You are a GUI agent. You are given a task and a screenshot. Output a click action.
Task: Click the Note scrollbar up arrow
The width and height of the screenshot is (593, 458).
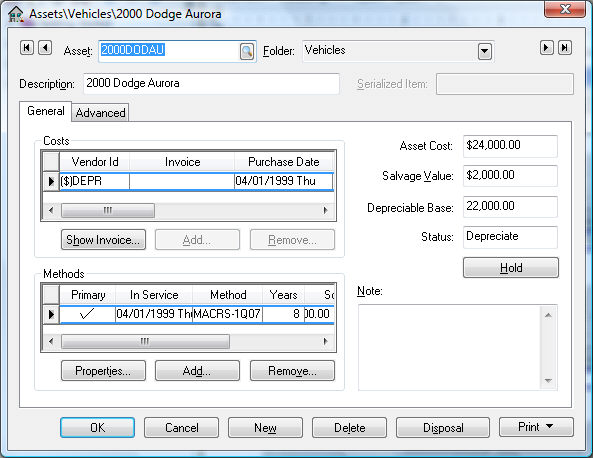548,315
